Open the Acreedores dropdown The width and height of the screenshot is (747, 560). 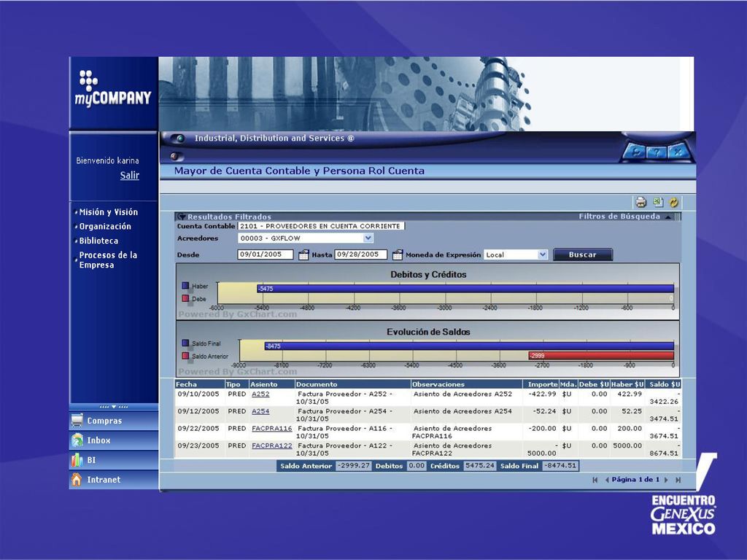tap(368, 238)
